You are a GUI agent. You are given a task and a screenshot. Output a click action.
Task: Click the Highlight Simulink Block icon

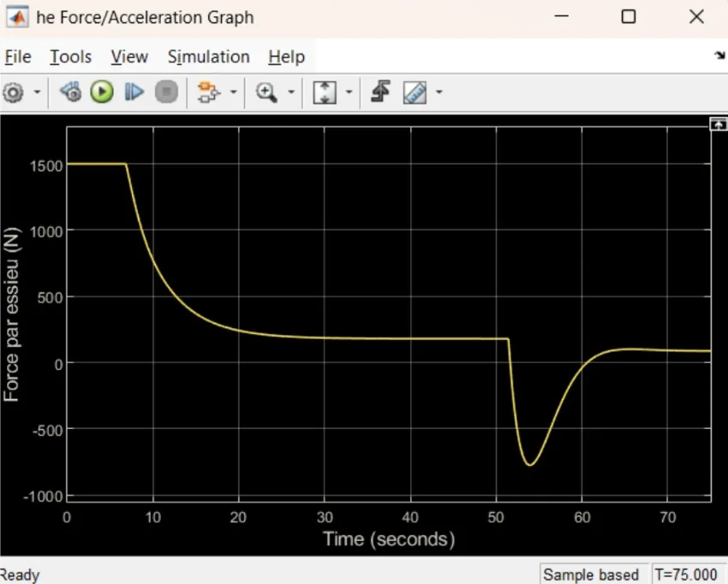(208, 92)
